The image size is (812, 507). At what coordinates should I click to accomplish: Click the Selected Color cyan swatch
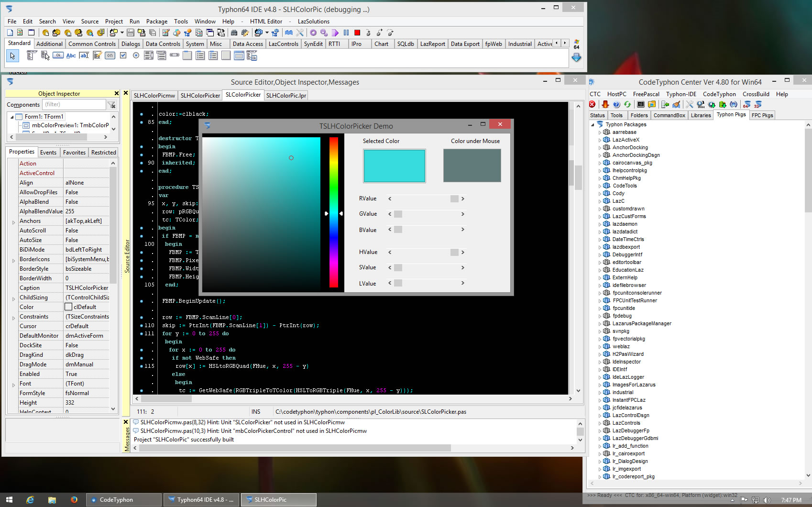pos(394,166)
